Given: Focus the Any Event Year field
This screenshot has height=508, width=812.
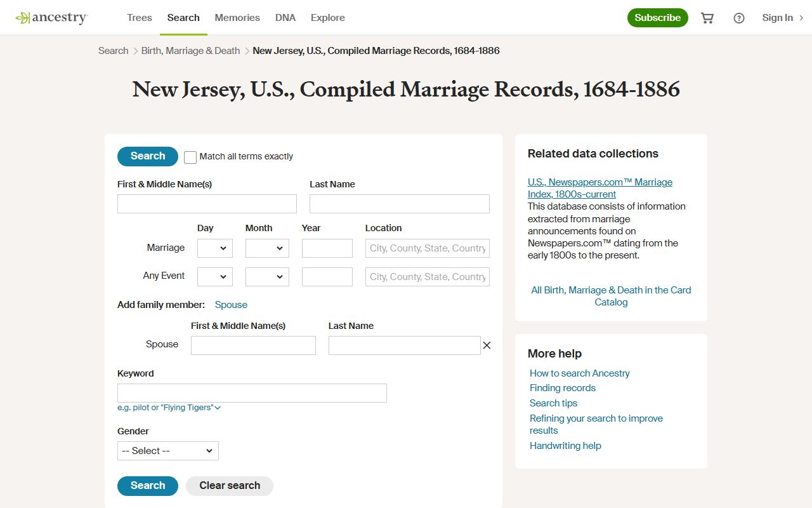Looking at the screenshot, I should (x=327, y=277).
